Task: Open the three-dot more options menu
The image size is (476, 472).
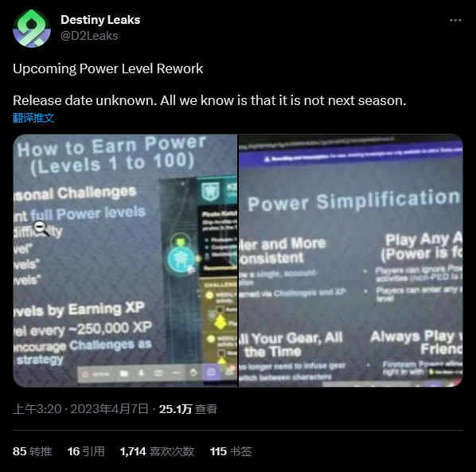Action: (455, 21)
